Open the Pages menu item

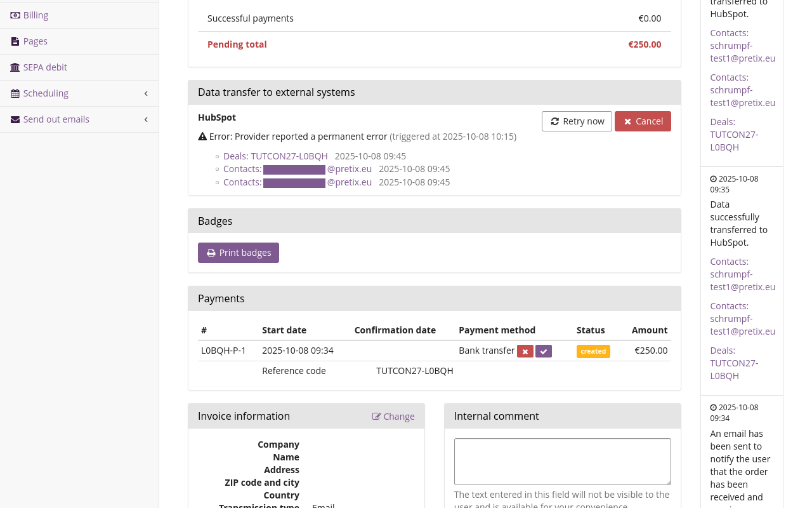tap(36, 41)
